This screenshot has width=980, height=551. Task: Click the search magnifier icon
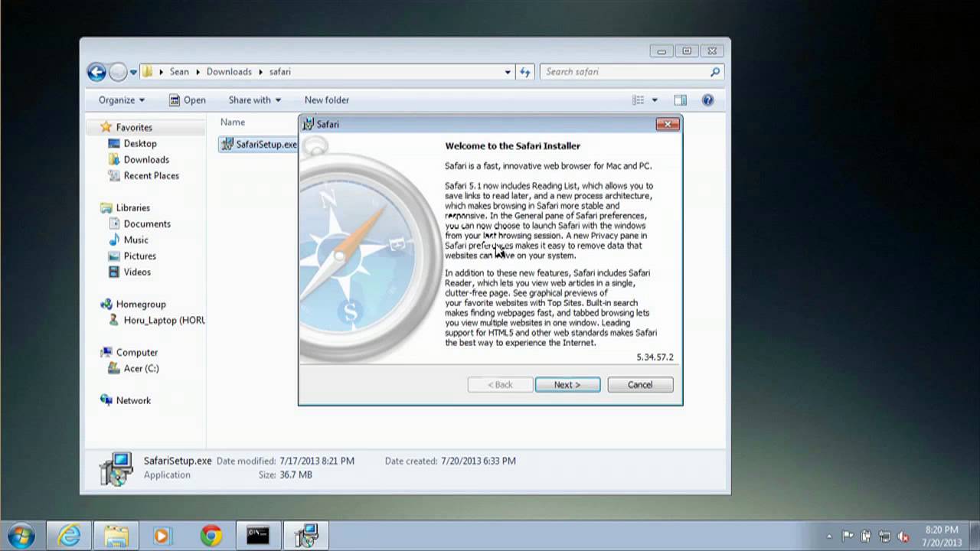tap(715, 72)
